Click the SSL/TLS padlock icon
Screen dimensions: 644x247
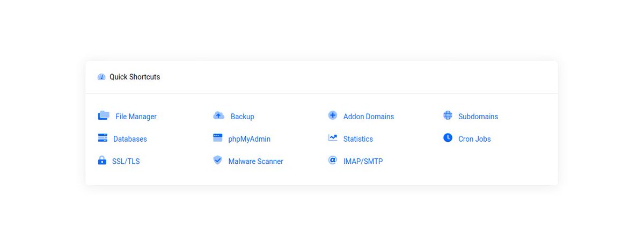(102, 160)
